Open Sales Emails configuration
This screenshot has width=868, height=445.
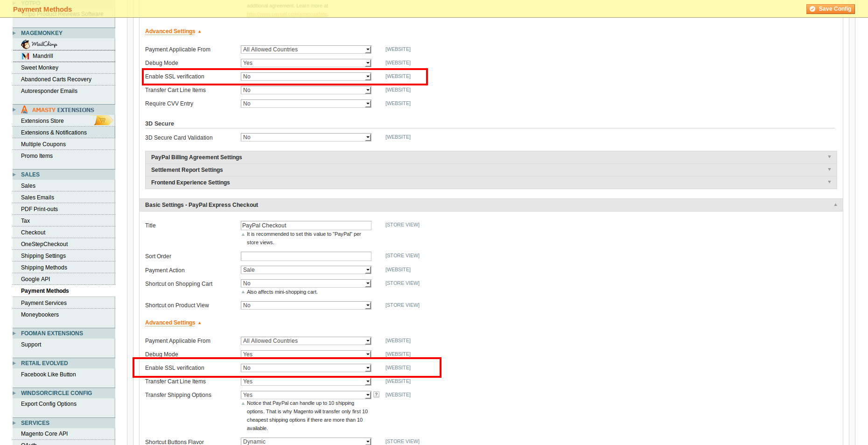coord(37,198)
